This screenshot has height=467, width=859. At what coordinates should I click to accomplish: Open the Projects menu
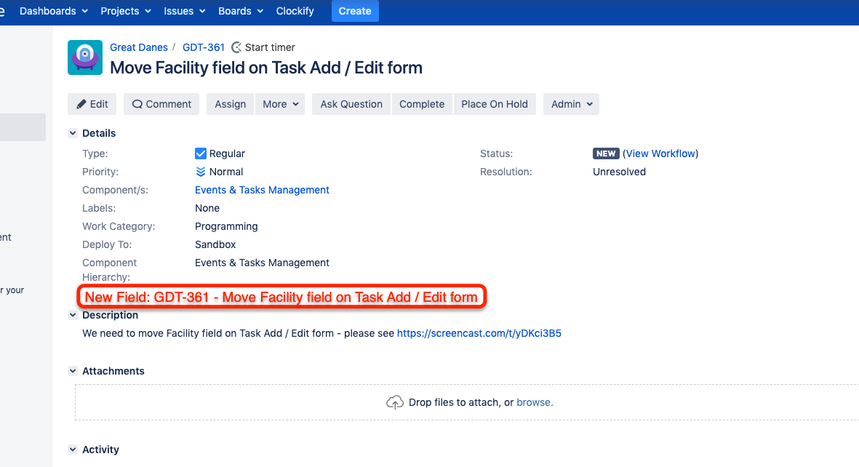point(125,11)
